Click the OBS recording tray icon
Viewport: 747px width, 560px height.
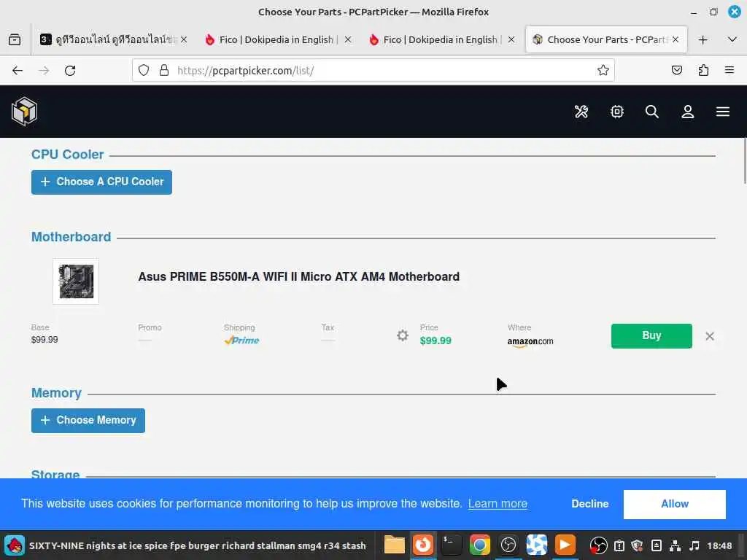pyautogui.click(x=598, y=545)
